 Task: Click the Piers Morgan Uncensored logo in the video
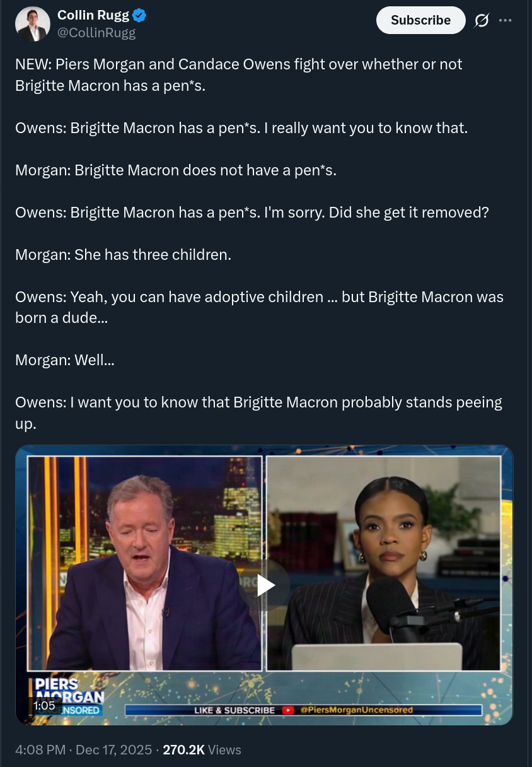tap(67, 696)
